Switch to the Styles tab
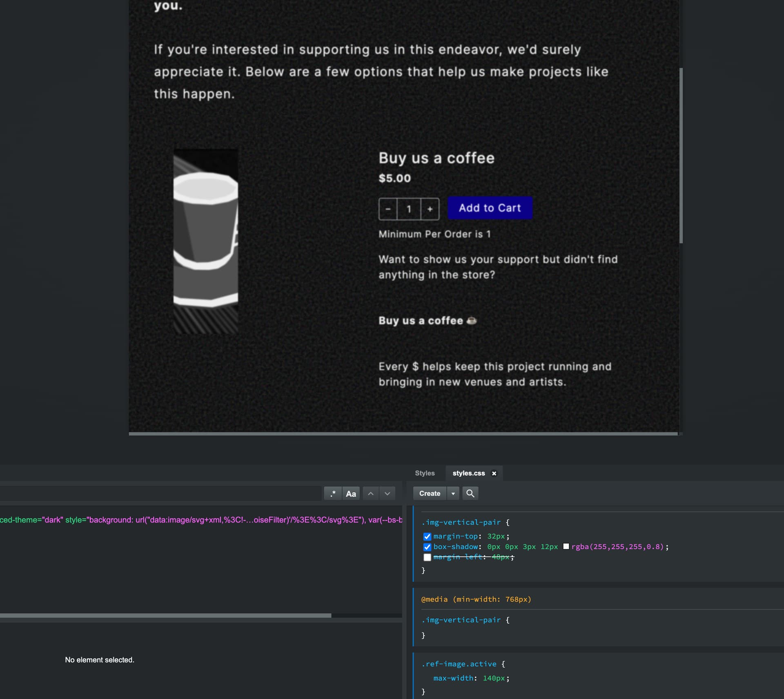Image resolution: width=784 pixels, height=699 pixels. (x=425, y=473)
